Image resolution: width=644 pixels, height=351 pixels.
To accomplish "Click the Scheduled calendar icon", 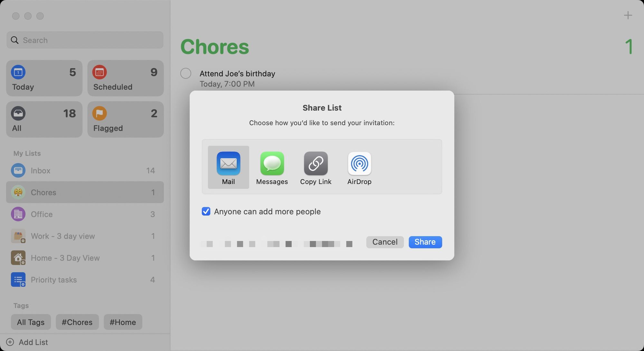I will click(x=100, y=72).
